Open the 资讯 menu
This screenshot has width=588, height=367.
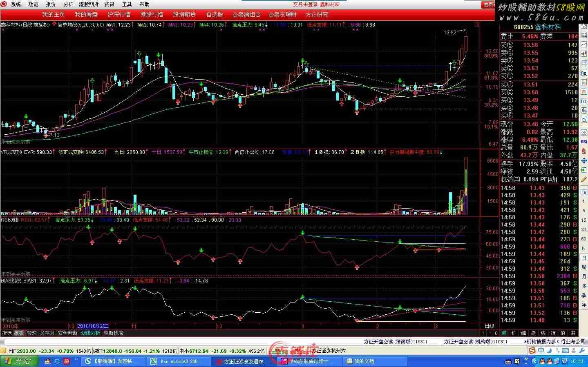click(109, 4)
